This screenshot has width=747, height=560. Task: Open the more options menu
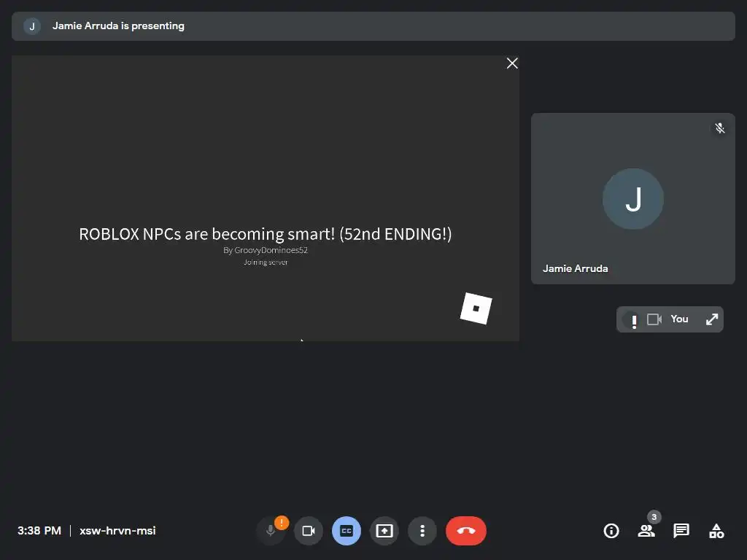[422, 531]
